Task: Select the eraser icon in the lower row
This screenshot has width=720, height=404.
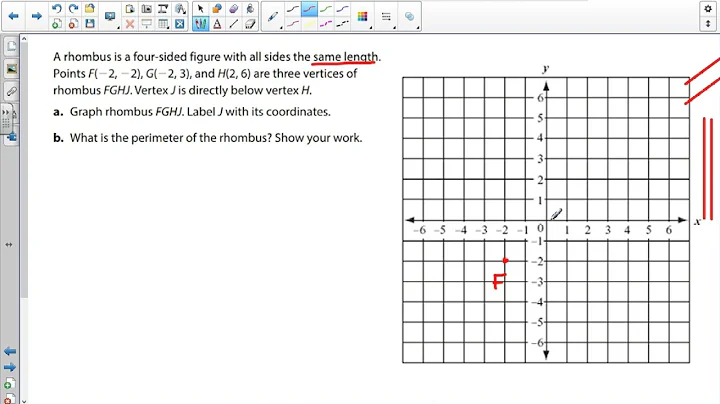Action: pyautogui.click(x=250, y=24)
